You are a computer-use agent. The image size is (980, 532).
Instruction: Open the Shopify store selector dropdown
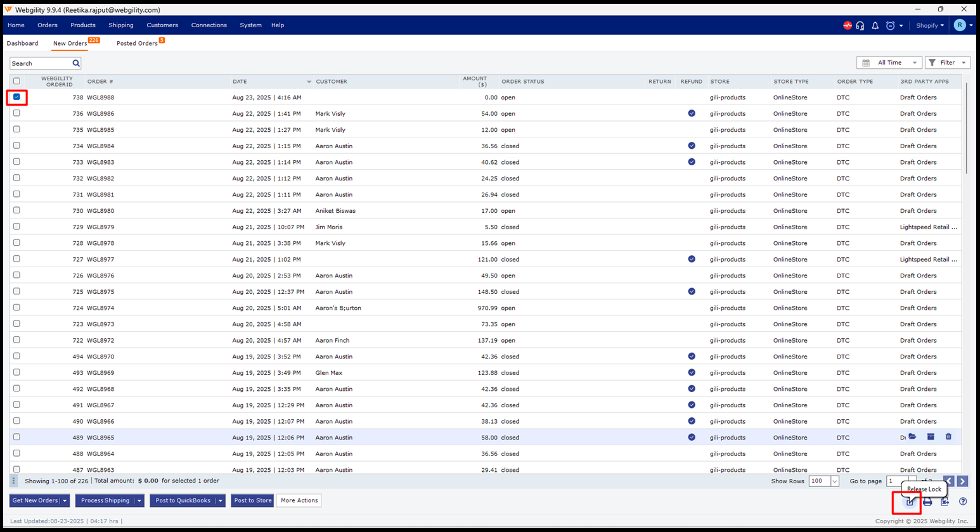click(x=930, y=25)
